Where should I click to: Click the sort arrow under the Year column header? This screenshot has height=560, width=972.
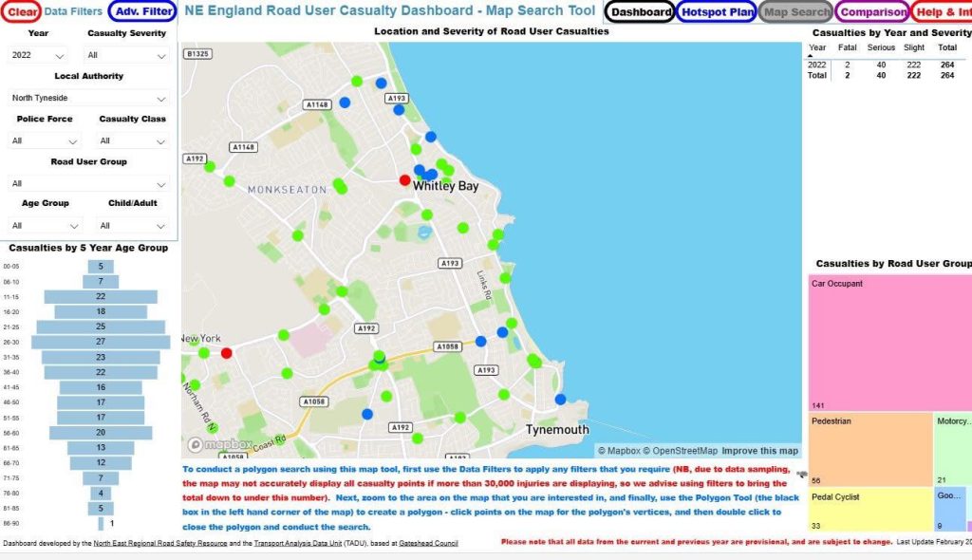click(x=811, y=56)
